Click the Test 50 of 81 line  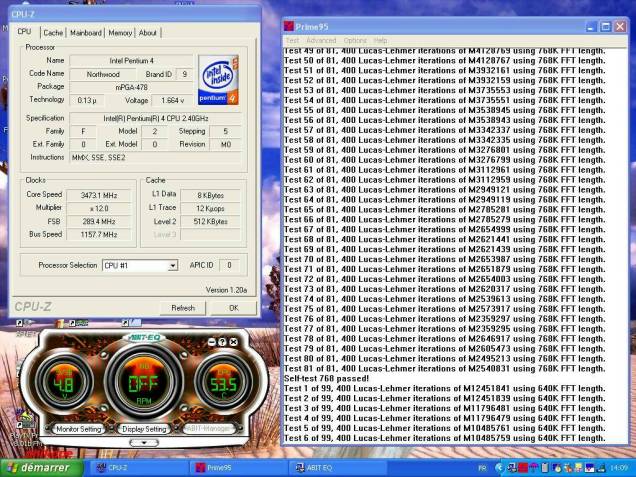coord(445,61)
